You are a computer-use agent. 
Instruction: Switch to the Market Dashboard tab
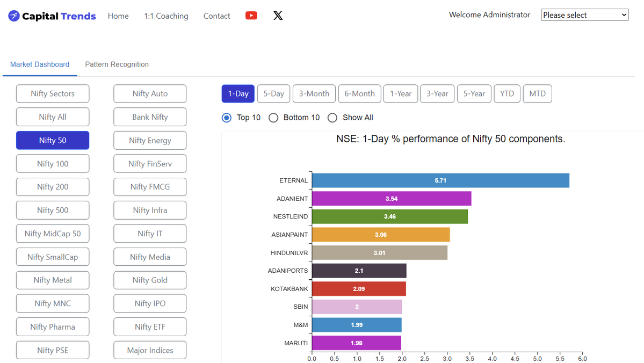[40, 64]
